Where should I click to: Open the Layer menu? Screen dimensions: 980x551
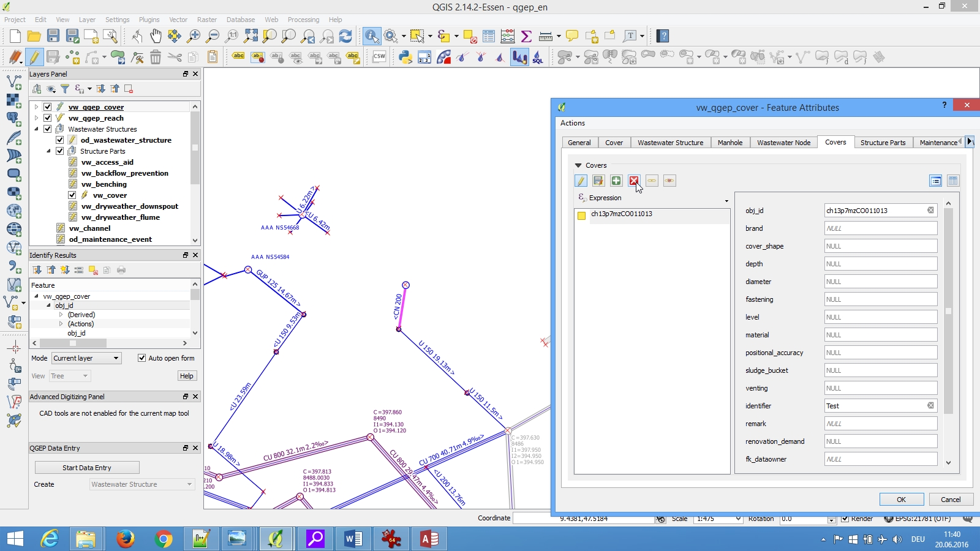[x=87, y=20]
